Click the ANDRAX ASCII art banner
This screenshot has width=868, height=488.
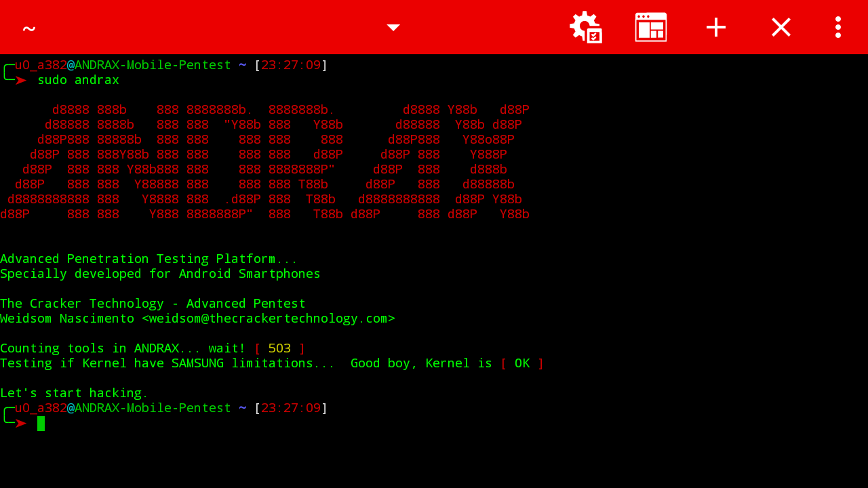(x=264, y=162)
